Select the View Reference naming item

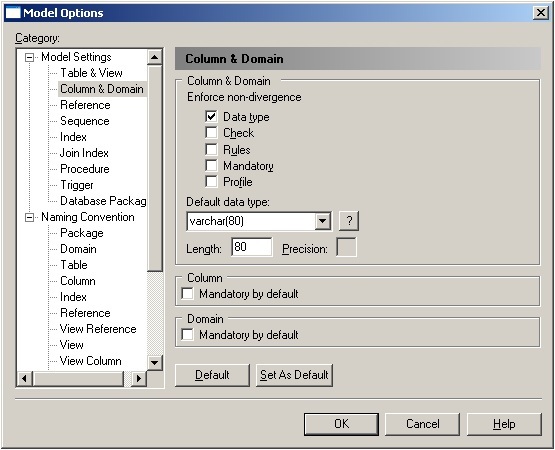[x=98, y=329]
